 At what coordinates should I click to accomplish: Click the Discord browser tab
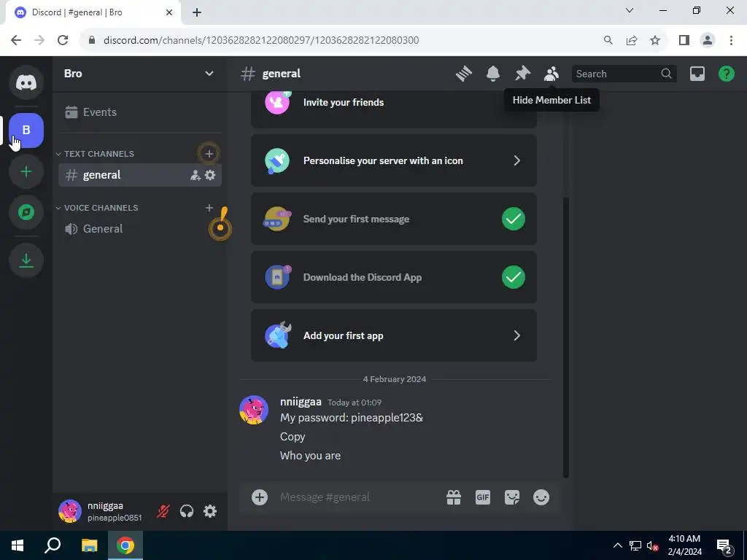pos(93,12)
